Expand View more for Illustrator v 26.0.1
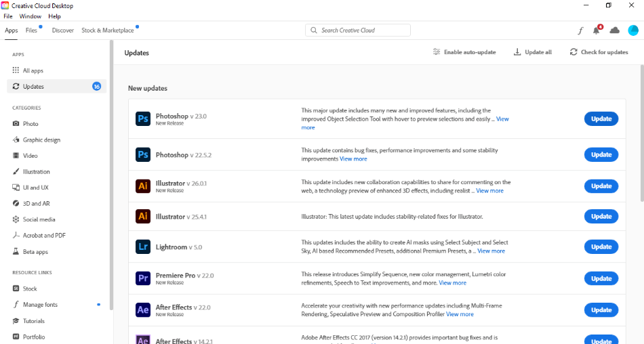The width and height of the screenshot is (644, 344). 489,191
